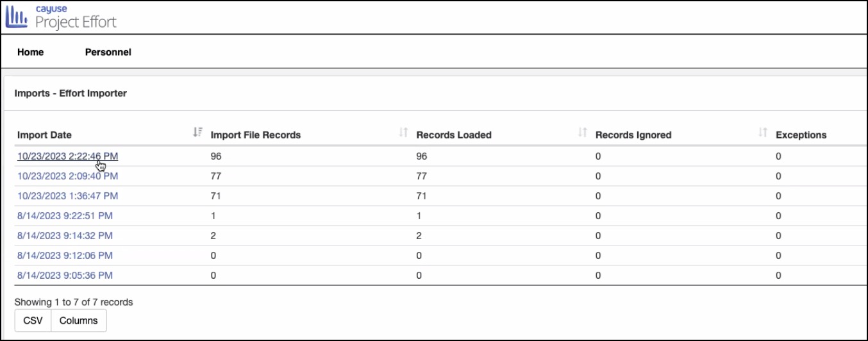868x341 pixels.
Task: Click the Records Ignored column header
Action: (633, 135)
